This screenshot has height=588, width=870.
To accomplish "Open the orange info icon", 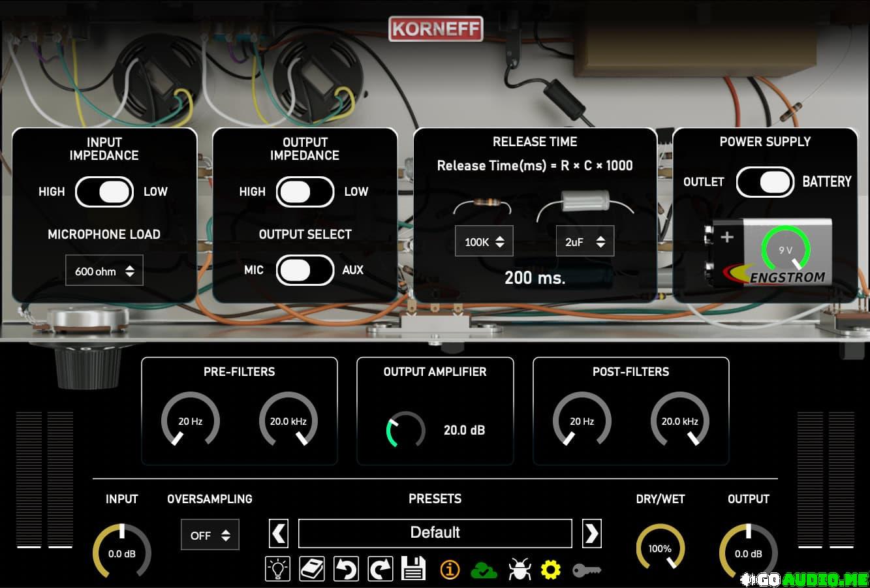I will click(450, 569).
